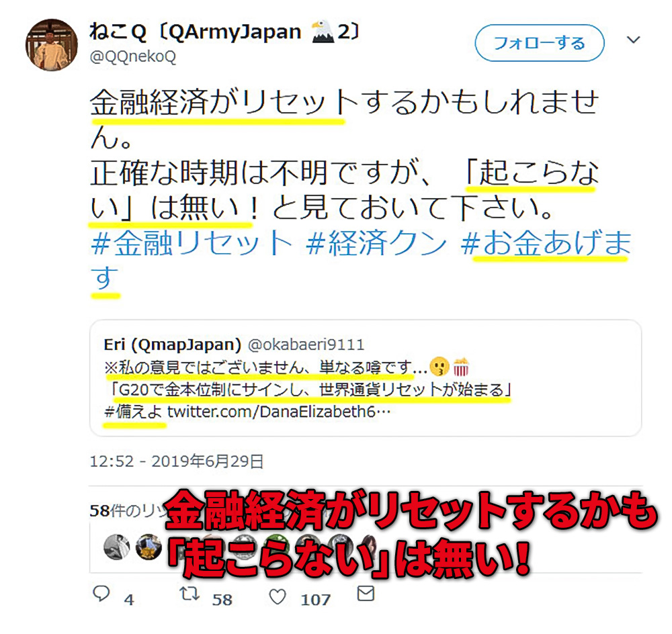Open the tweet options chevron menu

[x=633, y=40]
